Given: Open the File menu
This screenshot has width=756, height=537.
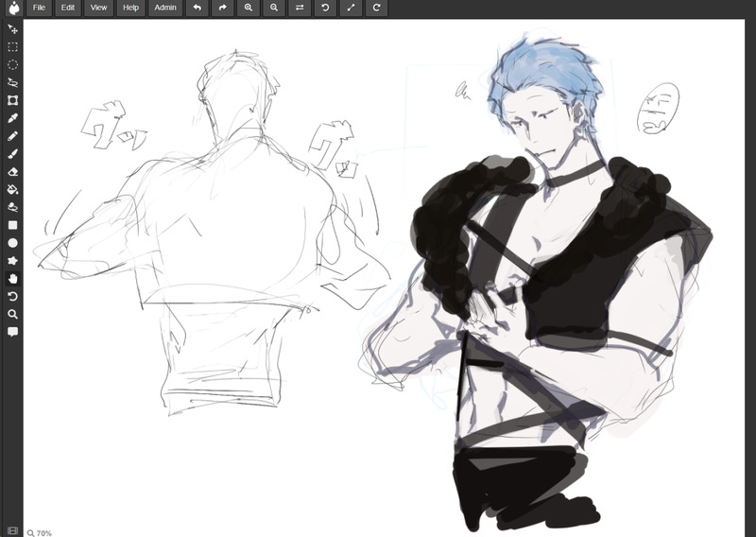Looking at the screenshot, I should click(x=39, y=8).
